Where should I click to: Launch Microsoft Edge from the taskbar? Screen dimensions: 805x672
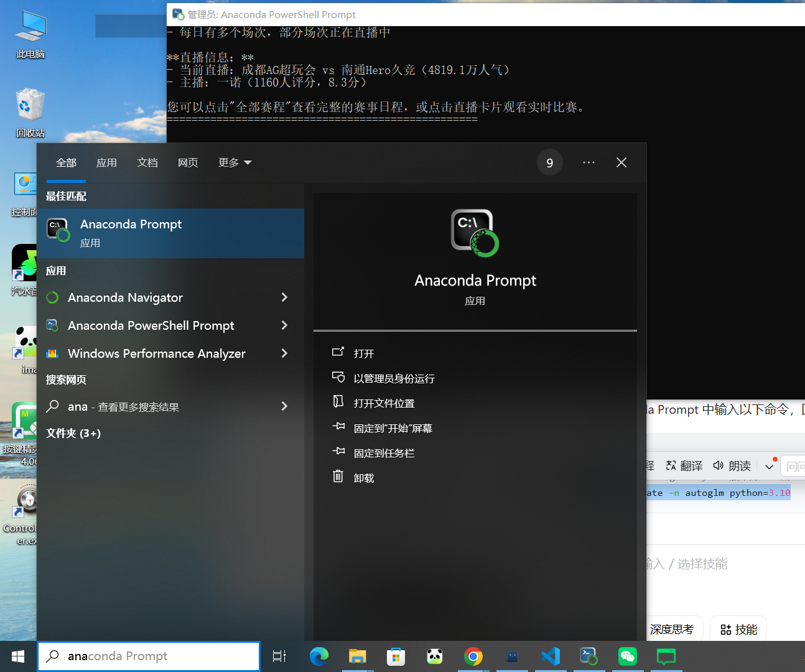click(x=319, y=656)
